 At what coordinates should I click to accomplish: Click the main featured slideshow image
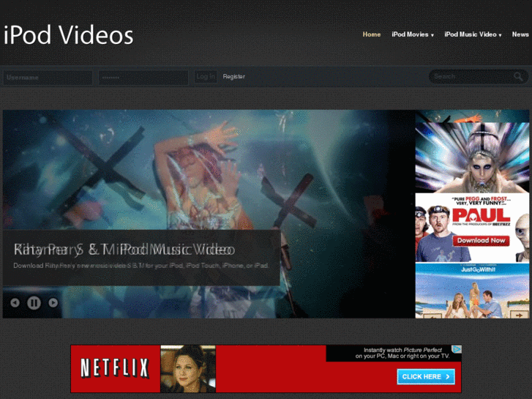point(209,214)
